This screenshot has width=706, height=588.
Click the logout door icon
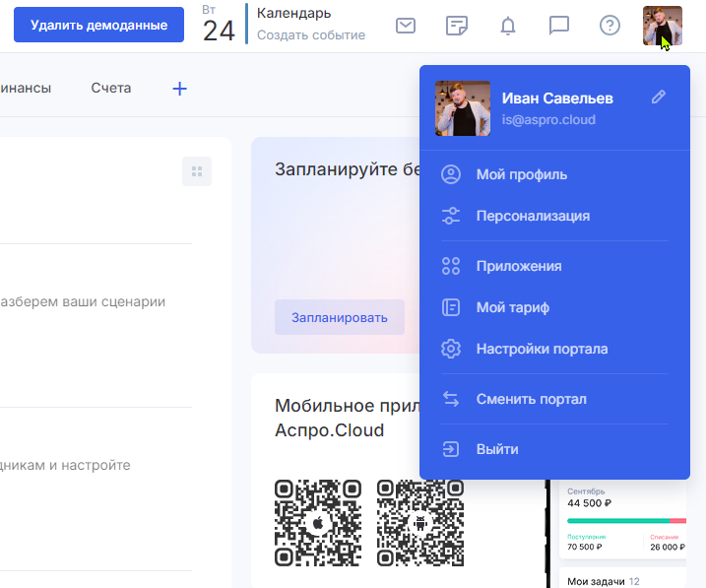point(451,449)
